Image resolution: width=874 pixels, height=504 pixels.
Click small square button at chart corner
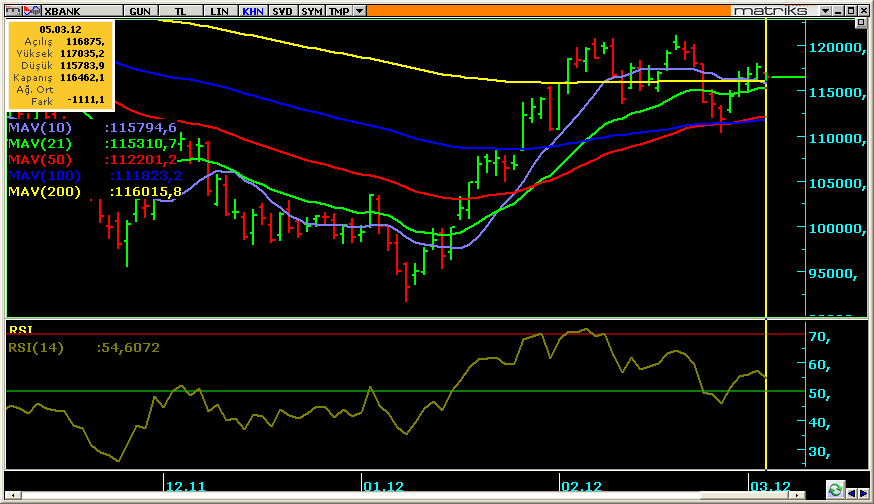861,23
